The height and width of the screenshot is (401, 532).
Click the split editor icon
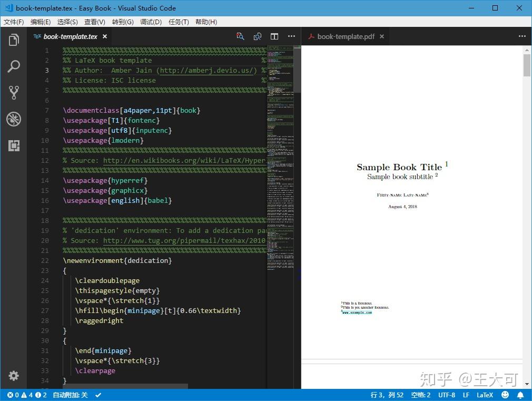click(274, 36)
